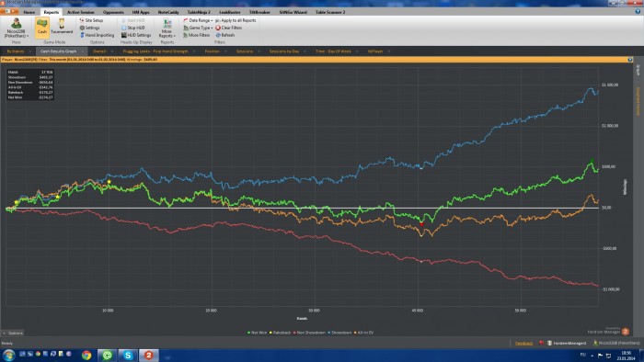Screen dimensions: 644x362
Task: Open the NoteCaddy ribbon tab
Action: [x=168, y=12]
